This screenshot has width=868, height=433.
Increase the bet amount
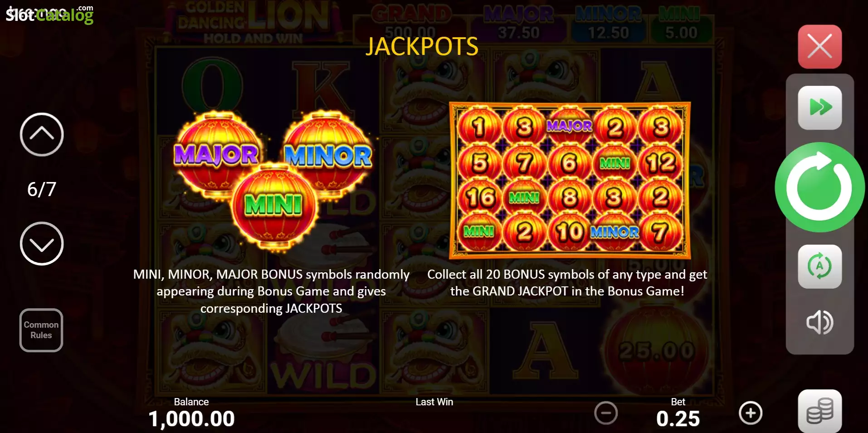click(x=751, y=413)
